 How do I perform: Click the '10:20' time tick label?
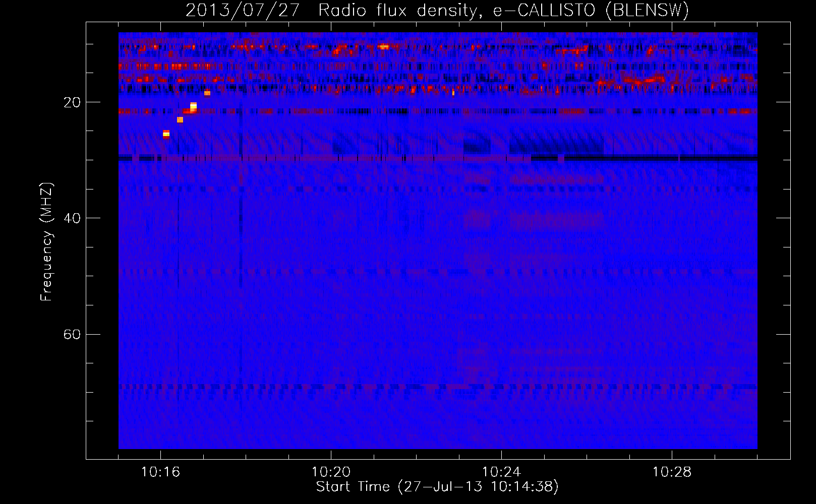331,472
